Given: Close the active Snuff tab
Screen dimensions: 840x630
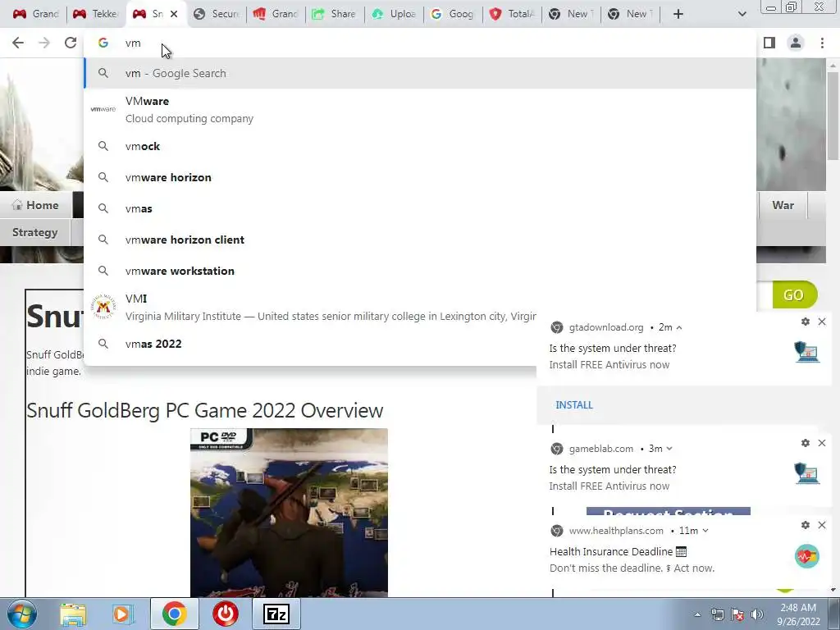Looking at the screenshot, I should (174, 14).
